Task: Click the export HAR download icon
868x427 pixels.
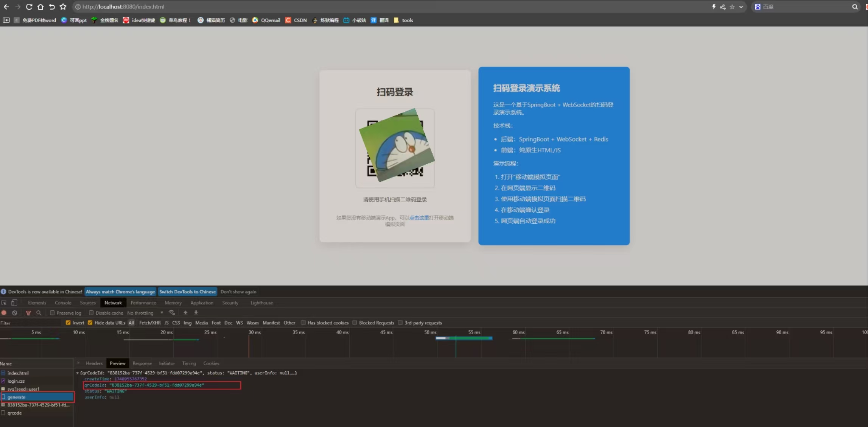Action: [x=196, y=313]
